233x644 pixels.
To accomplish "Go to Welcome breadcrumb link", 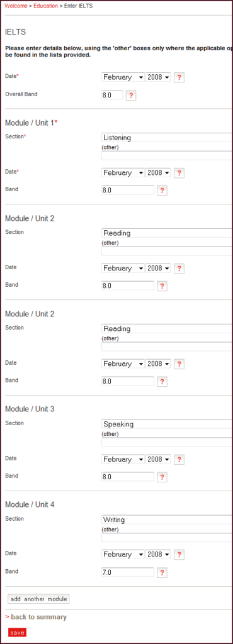I will pos(16,6).
